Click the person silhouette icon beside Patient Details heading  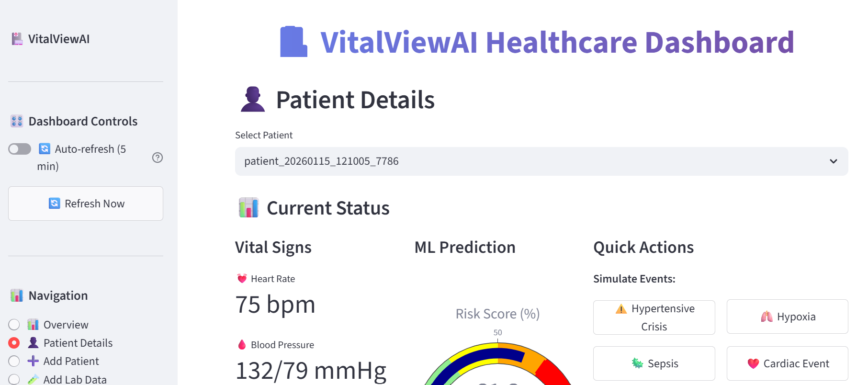[253, 100]
